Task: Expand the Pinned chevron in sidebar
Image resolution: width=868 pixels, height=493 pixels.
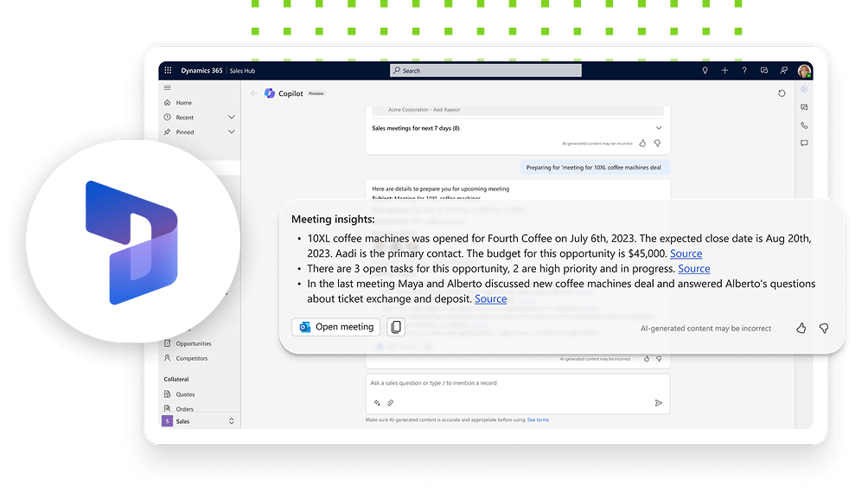Action: (232, 131)
